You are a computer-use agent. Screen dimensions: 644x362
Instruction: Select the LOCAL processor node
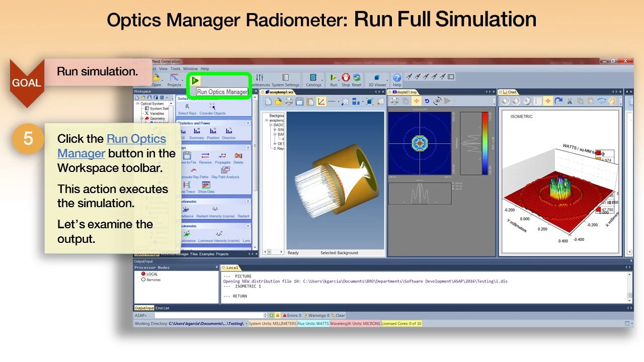click(x=144, y=274)
